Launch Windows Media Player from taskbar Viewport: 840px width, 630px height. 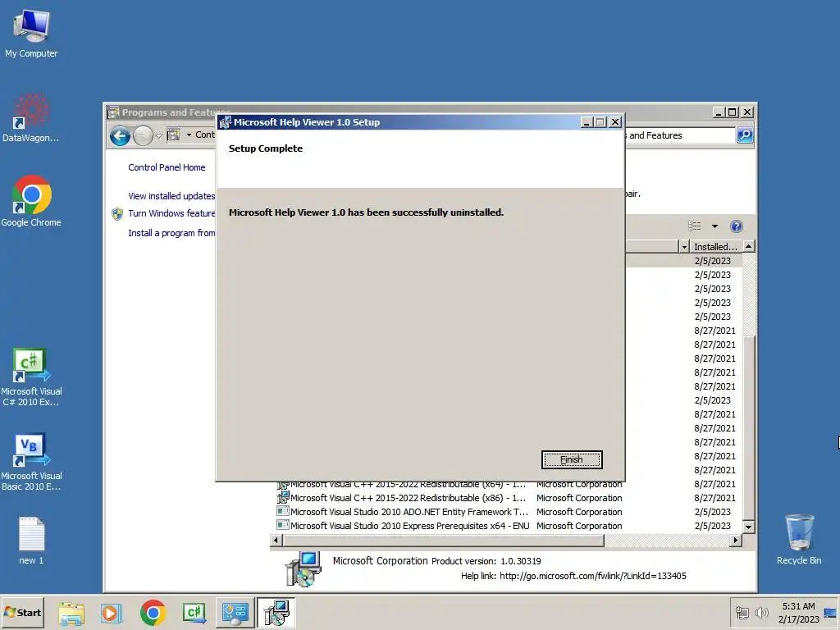pos(112,613)
